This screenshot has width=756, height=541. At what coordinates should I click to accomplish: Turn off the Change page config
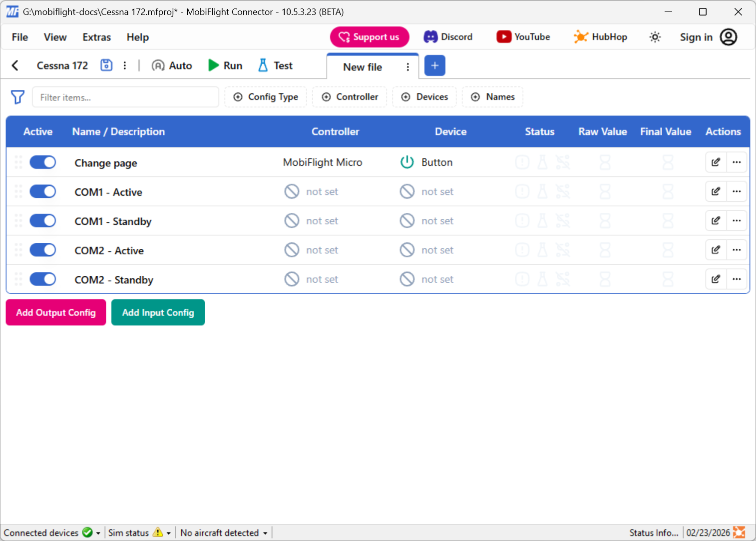tap(42, 162)
